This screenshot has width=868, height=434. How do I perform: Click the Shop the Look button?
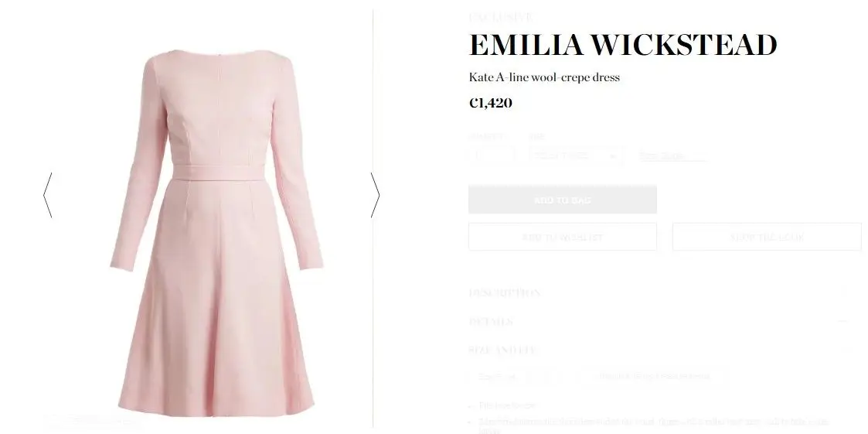(x=767, y=238)
